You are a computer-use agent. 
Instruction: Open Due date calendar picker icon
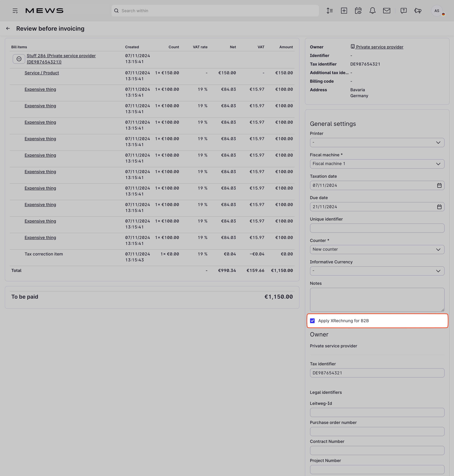click(439, 207)
